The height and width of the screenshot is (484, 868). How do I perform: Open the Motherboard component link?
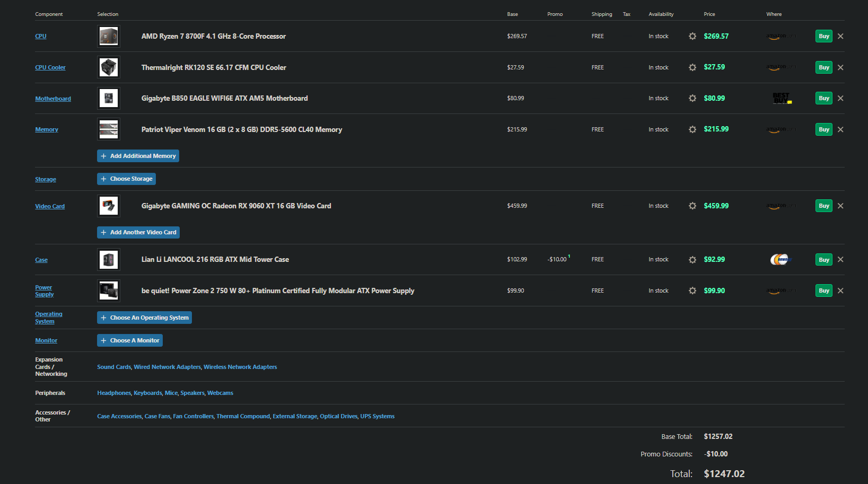click(53, 99)
